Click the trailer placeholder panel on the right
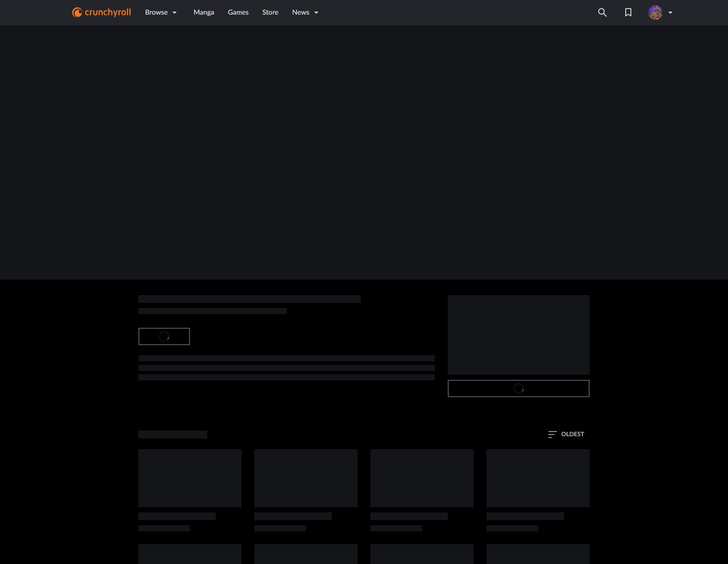The image size is (728, 564). pos(518,335)
